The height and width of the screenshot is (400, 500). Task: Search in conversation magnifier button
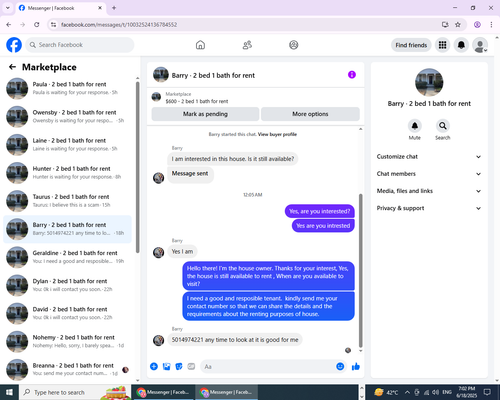(x=443, y=126)
